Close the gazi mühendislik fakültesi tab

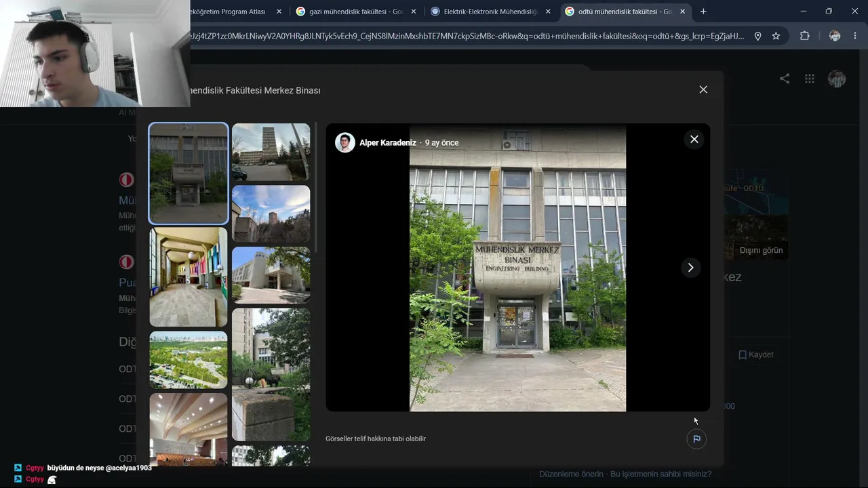pos(414,12)
